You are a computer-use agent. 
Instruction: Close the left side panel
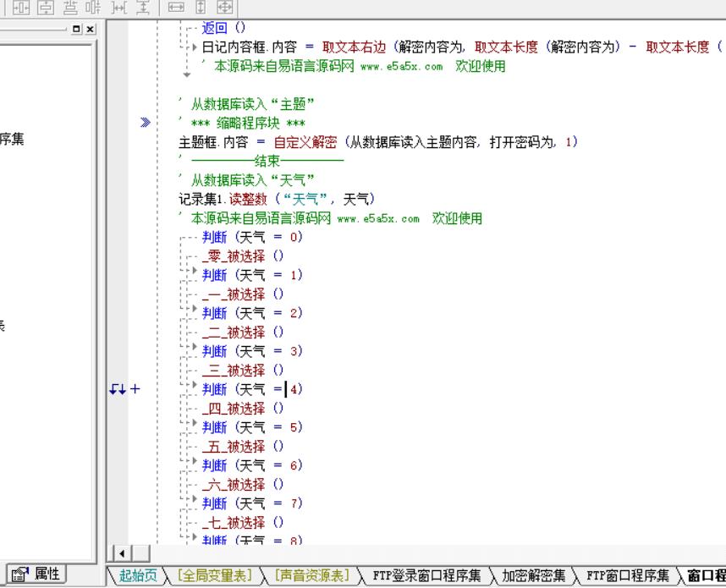[91, 30]
